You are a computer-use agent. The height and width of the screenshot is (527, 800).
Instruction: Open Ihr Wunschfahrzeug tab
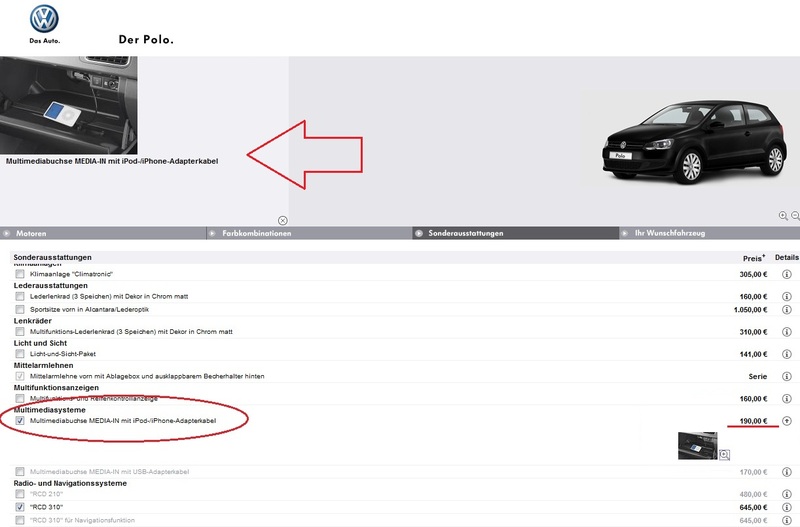(710, 233)
